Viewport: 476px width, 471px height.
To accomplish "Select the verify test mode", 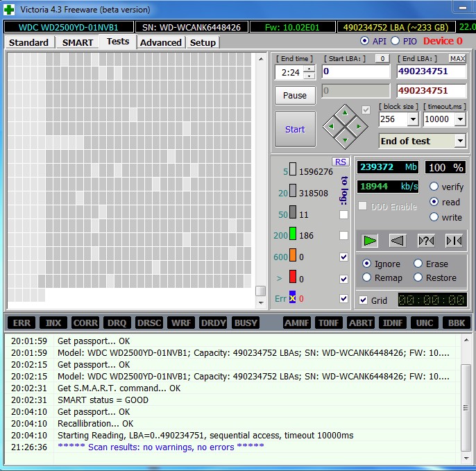I will (x=434, y=187).
